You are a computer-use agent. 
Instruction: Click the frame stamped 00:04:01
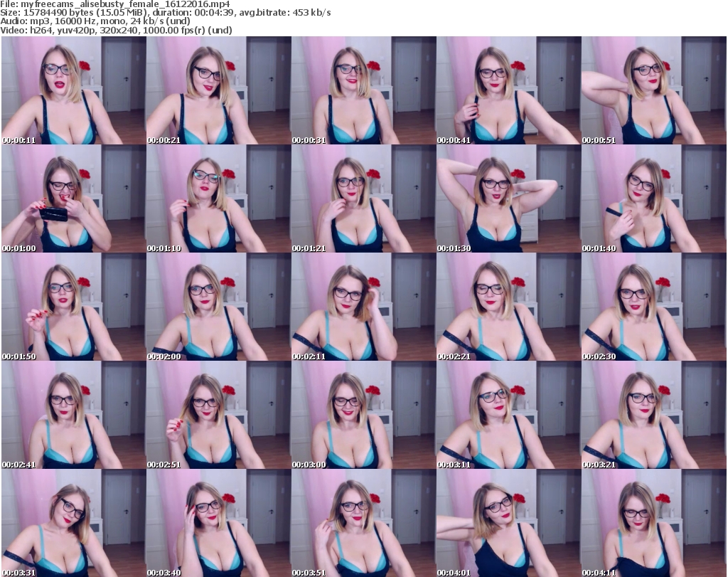508,524
